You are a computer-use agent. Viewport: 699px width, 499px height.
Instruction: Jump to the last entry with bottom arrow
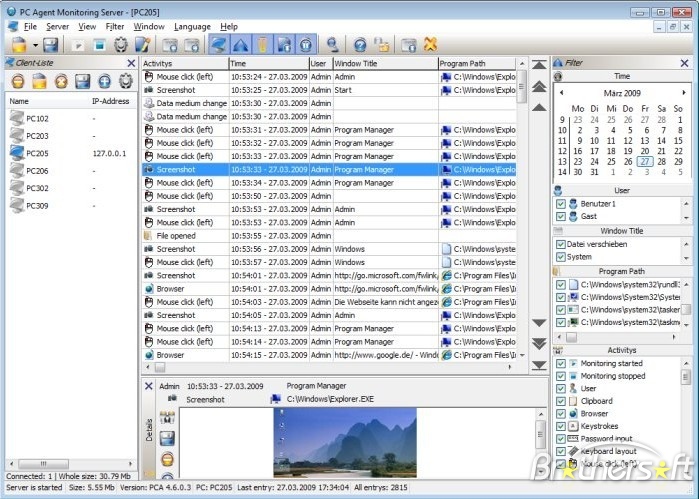[539, 363]
